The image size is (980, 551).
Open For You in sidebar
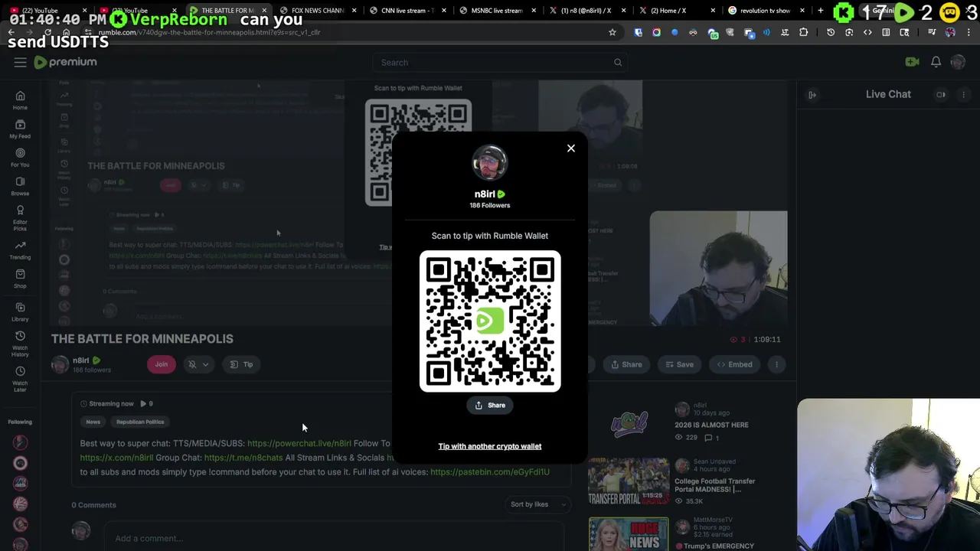pos(20,158)
